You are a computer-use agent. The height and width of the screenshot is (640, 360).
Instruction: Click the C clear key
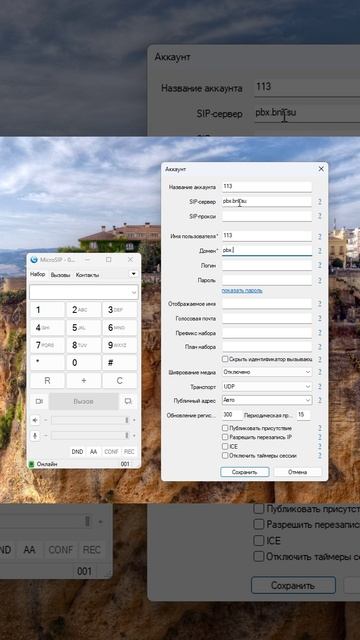point(120,381)
